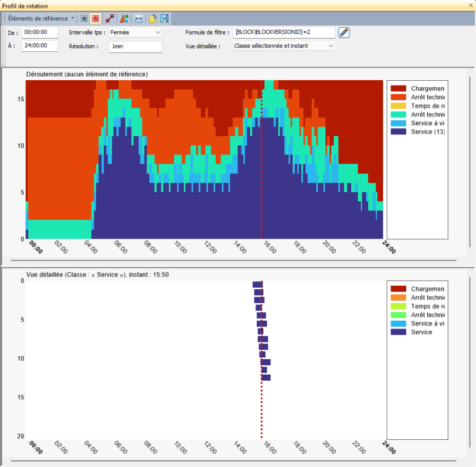Click the save diskette toolbar icon
Screen dimensions: 476x467
point(164,19)
